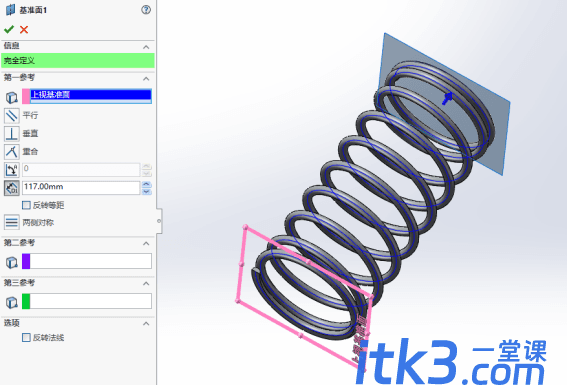Click the purple second reference color swatch
This screenshot has height=386, width=567.
point(26,261)
